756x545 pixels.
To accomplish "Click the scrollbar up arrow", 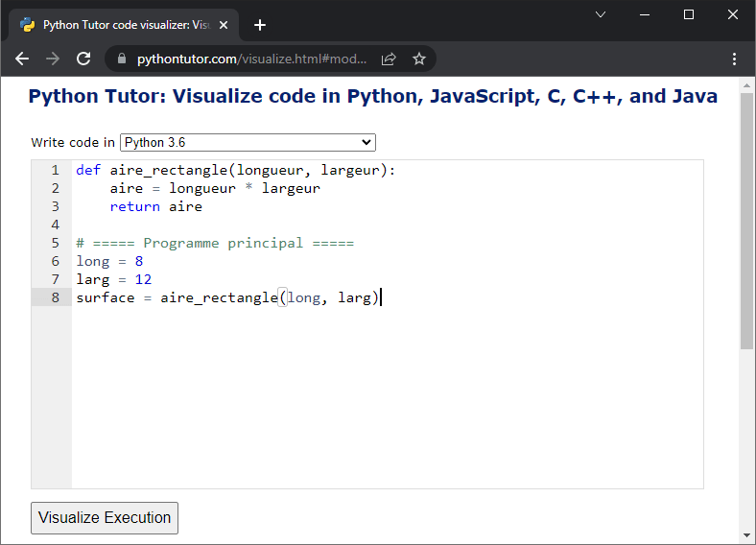I will (x=746, y=85).
